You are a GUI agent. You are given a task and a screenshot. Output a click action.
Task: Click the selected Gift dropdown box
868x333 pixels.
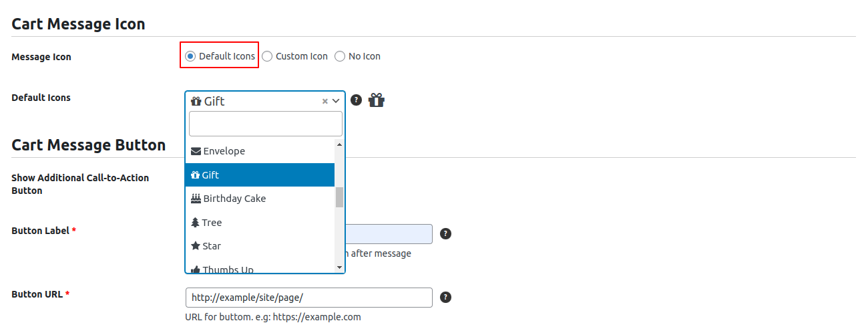point(254,101)
